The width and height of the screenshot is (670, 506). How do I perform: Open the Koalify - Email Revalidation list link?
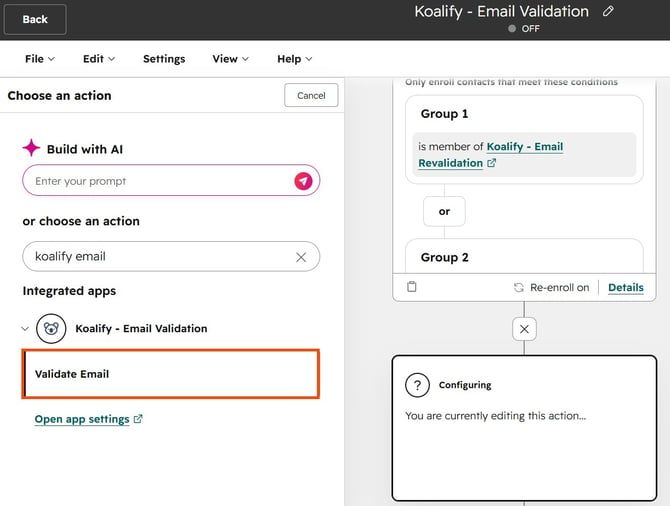click(x=491, y=155)
